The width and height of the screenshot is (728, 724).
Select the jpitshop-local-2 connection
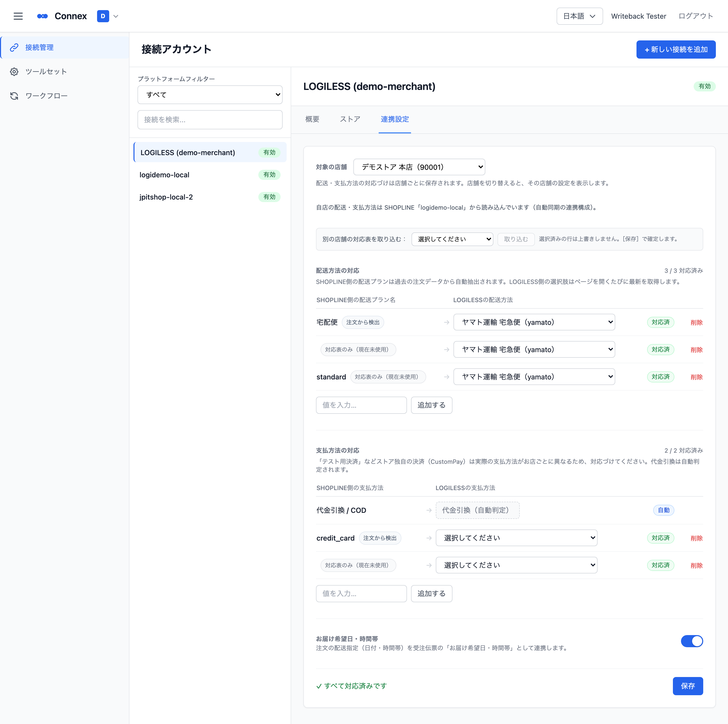click(x=210, y=197)
